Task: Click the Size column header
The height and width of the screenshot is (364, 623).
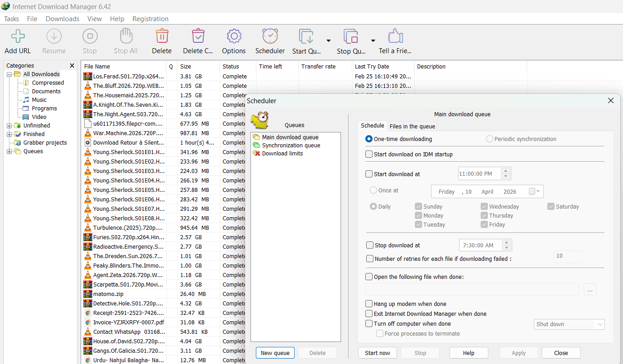Action: click(x=198, y=66)
